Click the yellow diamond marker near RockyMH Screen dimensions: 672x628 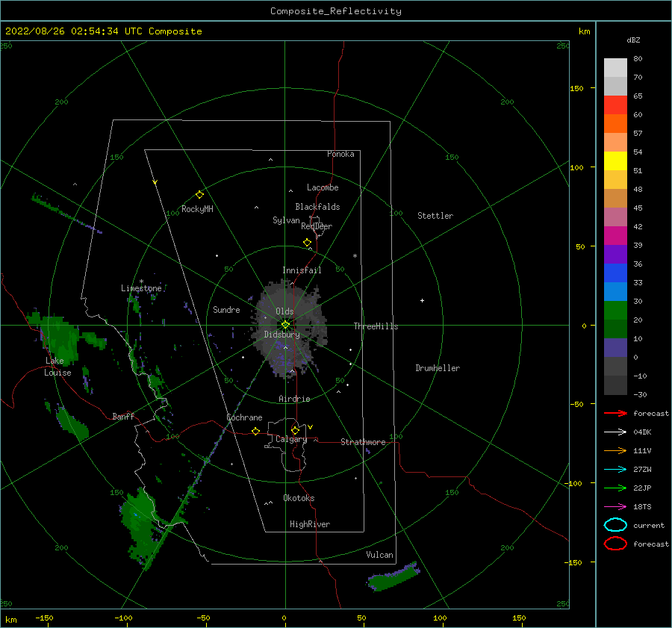(199, 195)
